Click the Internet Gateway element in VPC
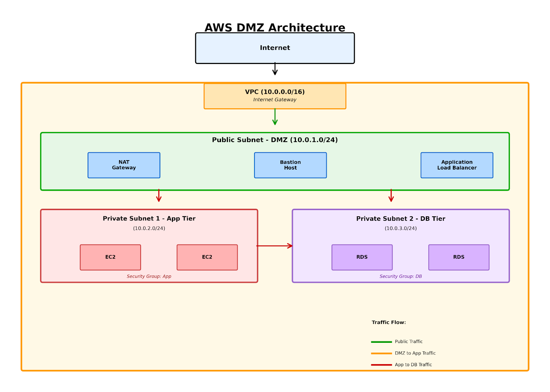Image resolution: width=550 pixels, height=392 pixels. (274, 100)
